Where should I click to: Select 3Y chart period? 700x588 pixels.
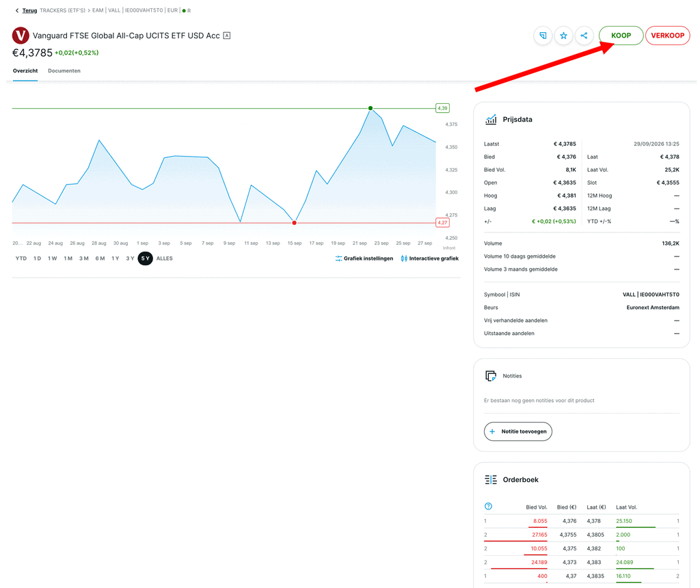pos(130,258)
